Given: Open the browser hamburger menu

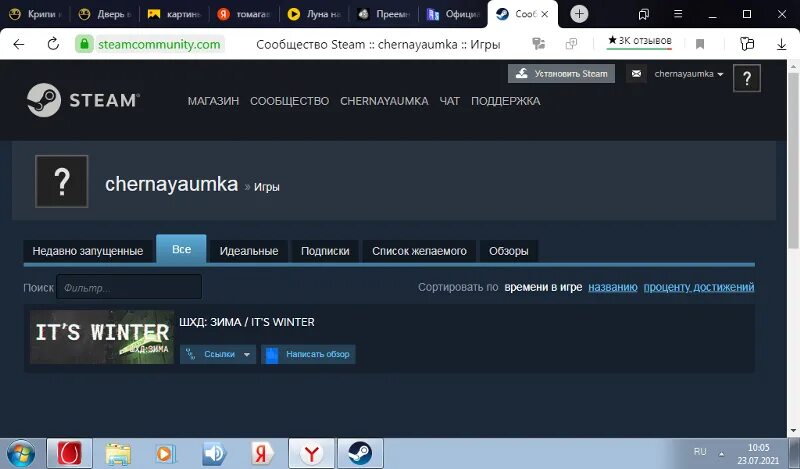Looking at the screenshot, I should [x=678, y=14].
